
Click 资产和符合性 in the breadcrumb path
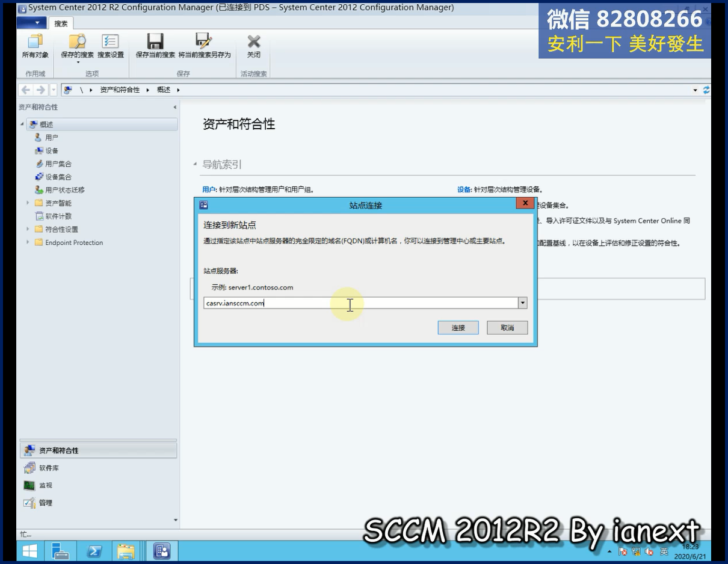tap(120, 90)
